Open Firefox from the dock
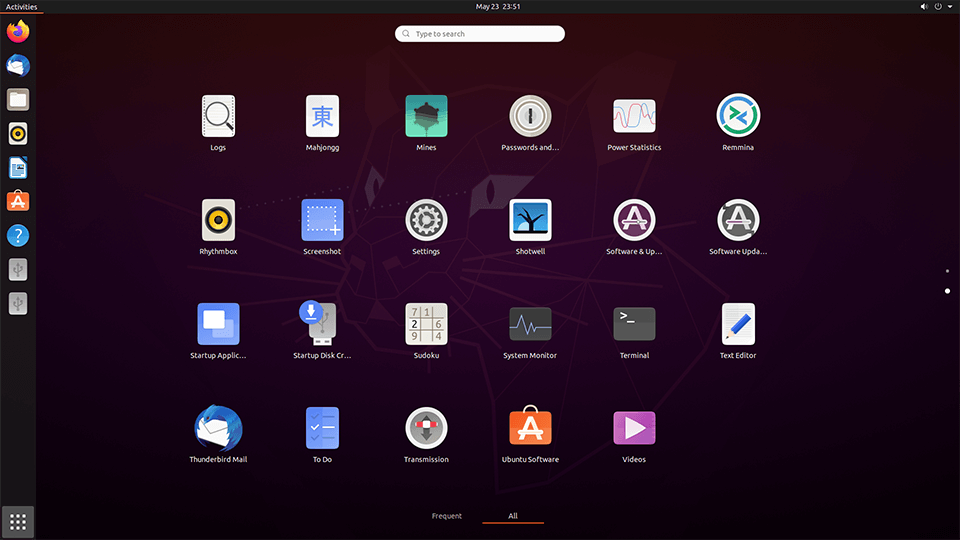Viewport: 960px width, 540px height. 18,31
